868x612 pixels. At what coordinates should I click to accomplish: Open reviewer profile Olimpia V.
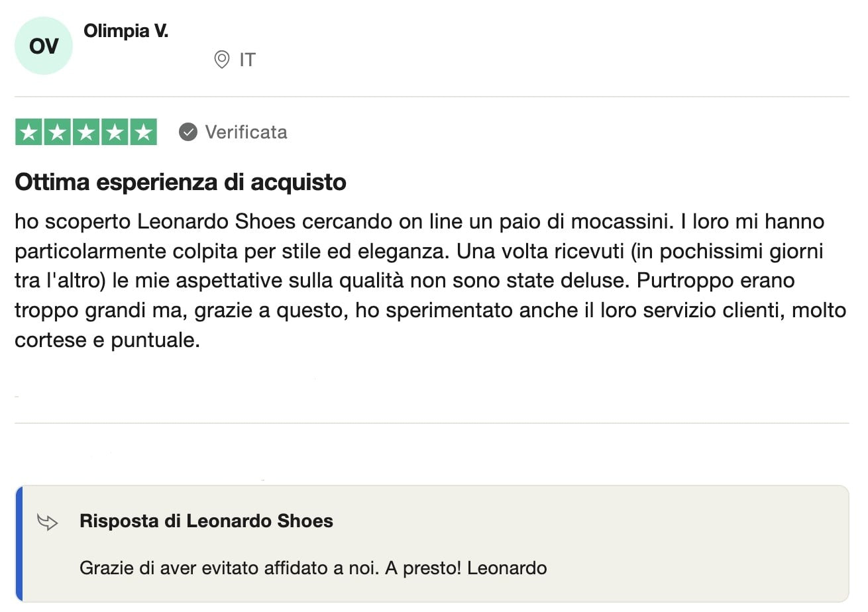126,31
